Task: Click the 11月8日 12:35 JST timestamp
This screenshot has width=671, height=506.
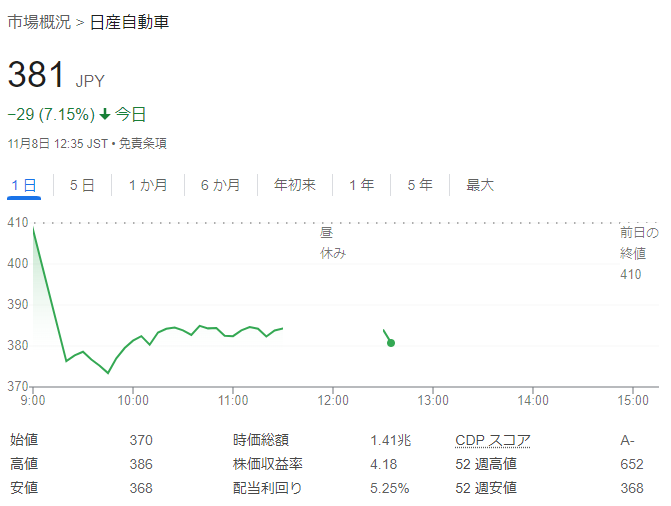Action: (58, 143)
